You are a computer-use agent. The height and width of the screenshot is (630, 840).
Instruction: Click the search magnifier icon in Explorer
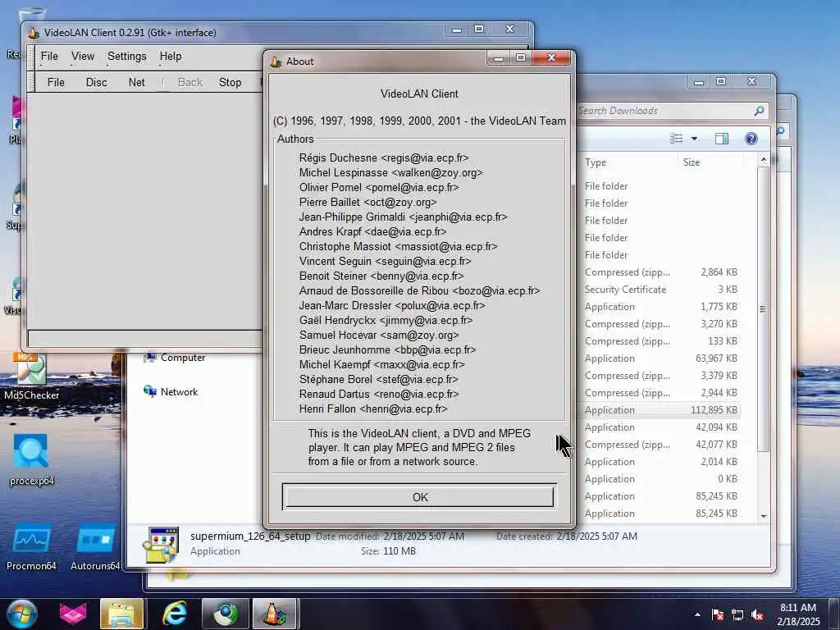759,111
